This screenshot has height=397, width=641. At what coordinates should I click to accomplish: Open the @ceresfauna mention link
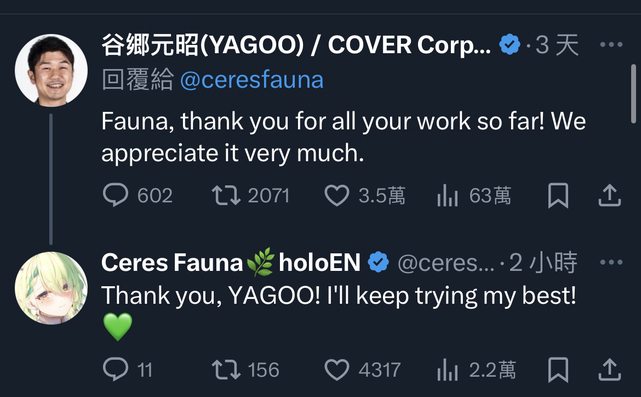(252, 80)
